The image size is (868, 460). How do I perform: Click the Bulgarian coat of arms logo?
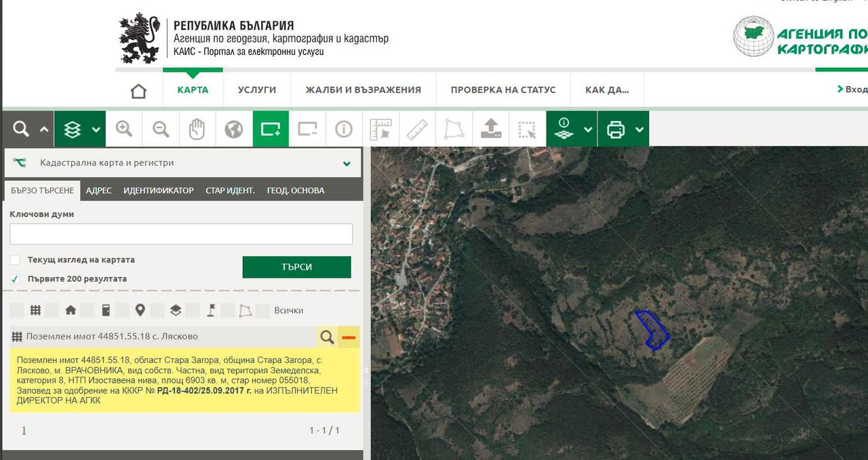[x=139, y=39]
